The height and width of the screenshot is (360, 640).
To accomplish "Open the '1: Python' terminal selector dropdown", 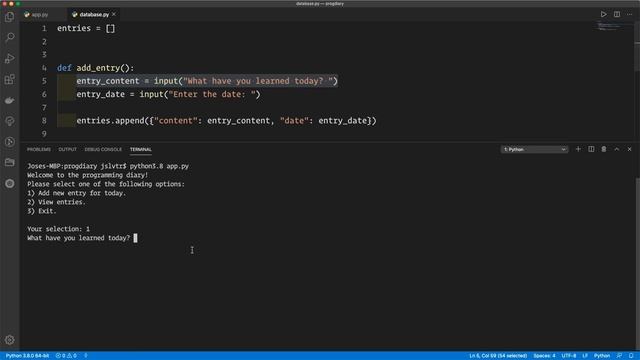I will 534,149.
